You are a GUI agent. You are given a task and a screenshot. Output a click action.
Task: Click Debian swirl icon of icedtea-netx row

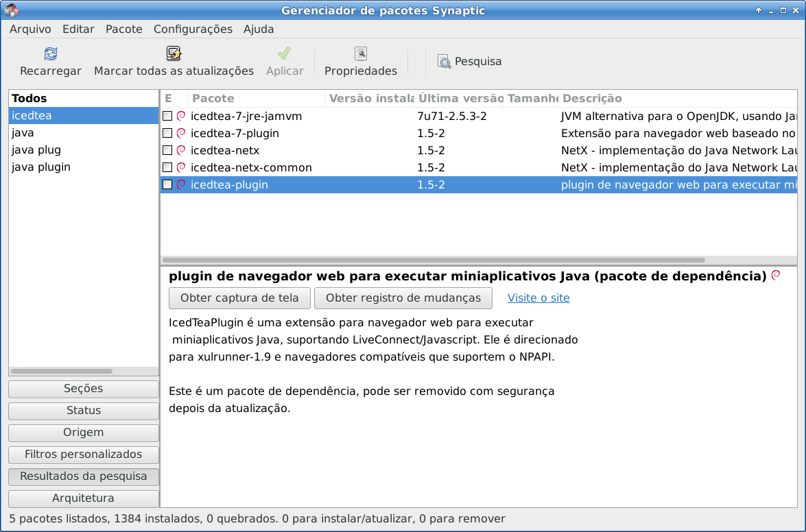coord(181,150)
